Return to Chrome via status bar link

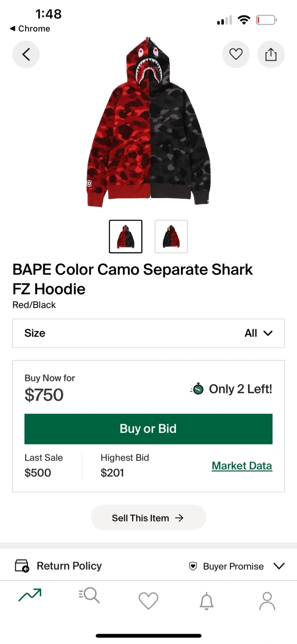30,29
